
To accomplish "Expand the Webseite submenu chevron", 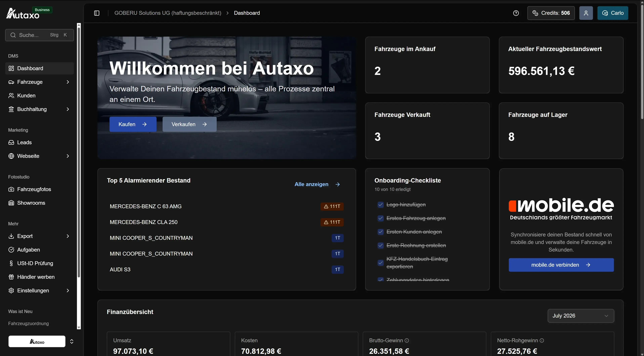I will pos(68,156).
